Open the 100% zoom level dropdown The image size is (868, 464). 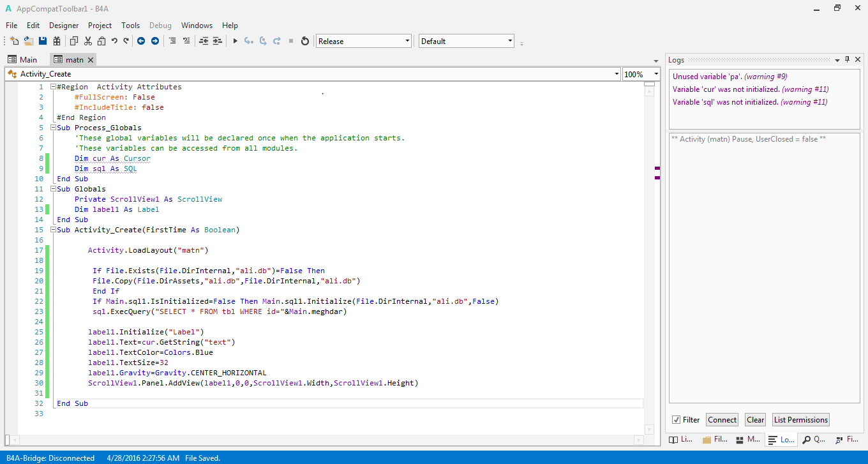(x=656, y=74)
